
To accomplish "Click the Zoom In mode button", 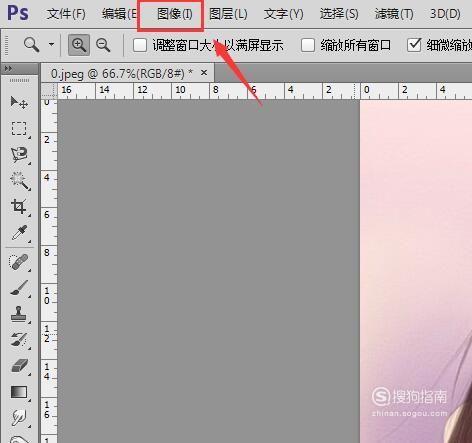I will pyautogui.click(x=79, y=45).
